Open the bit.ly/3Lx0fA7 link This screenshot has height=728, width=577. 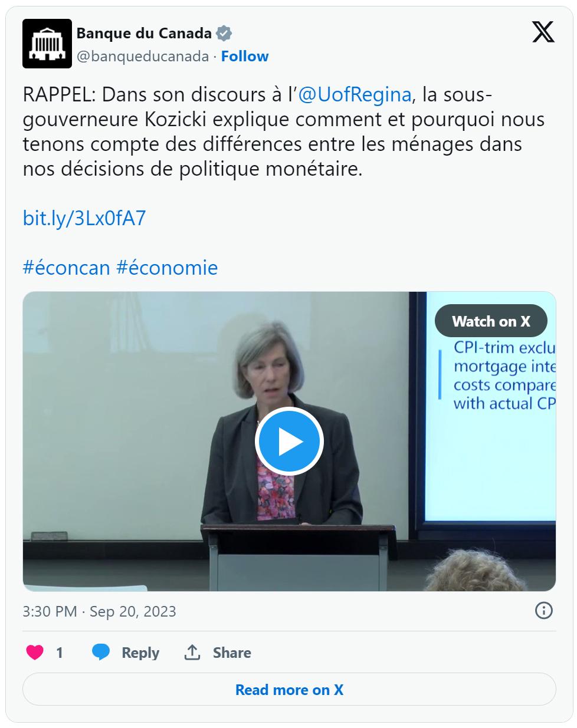[x=84, y=218]
